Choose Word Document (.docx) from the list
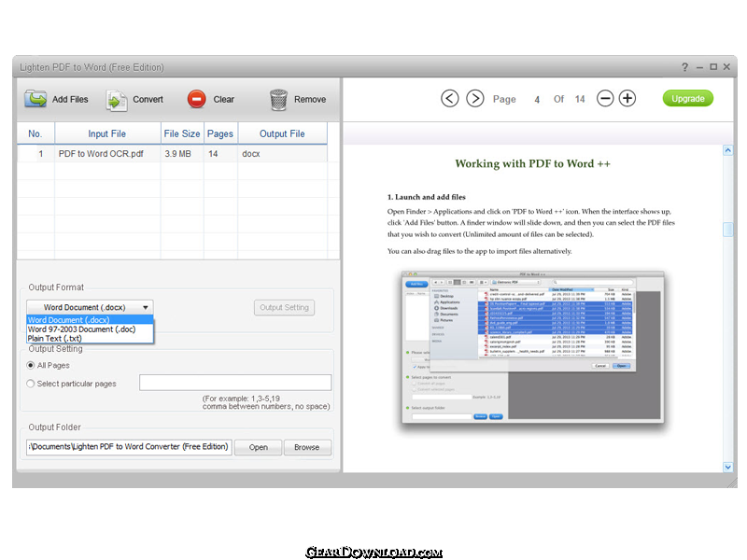 tap(90, 320)
